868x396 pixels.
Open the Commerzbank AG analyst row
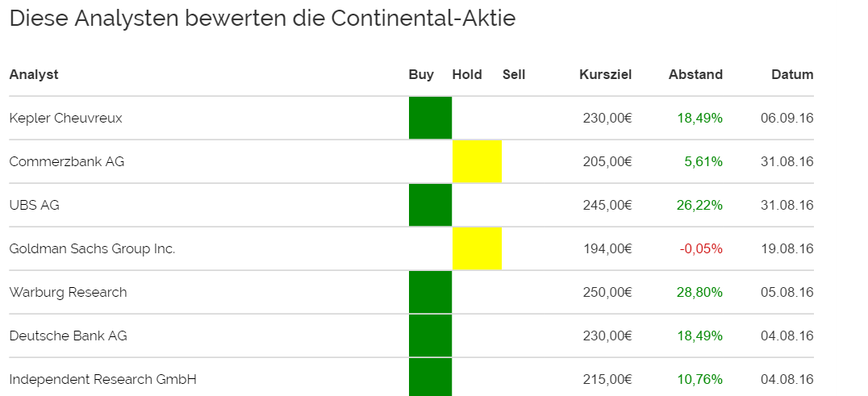tap(66, 161)
